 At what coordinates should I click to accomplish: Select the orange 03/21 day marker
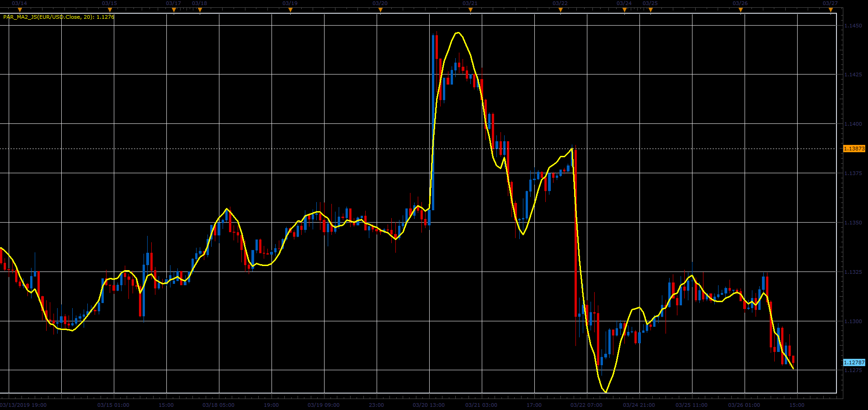(470, 10)
